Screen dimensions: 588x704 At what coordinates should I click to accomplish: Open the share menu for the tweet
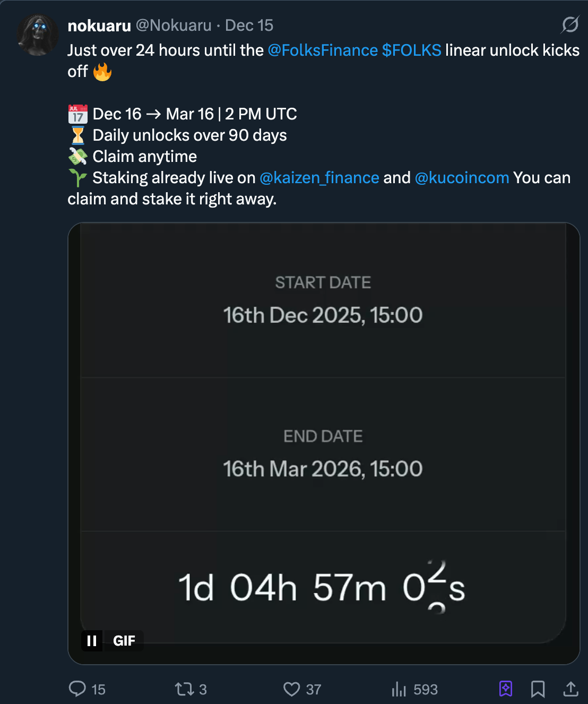[x=570, y=689]
